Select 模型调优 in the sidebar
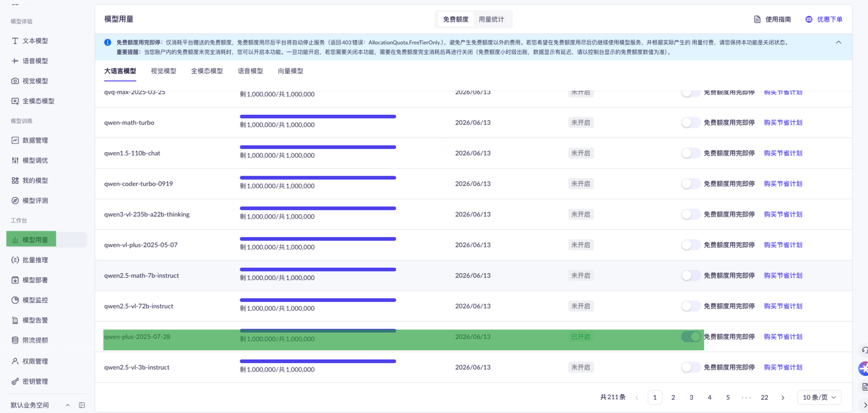Image resolution: width=868 pixels, height=413 pixels. 34,160
